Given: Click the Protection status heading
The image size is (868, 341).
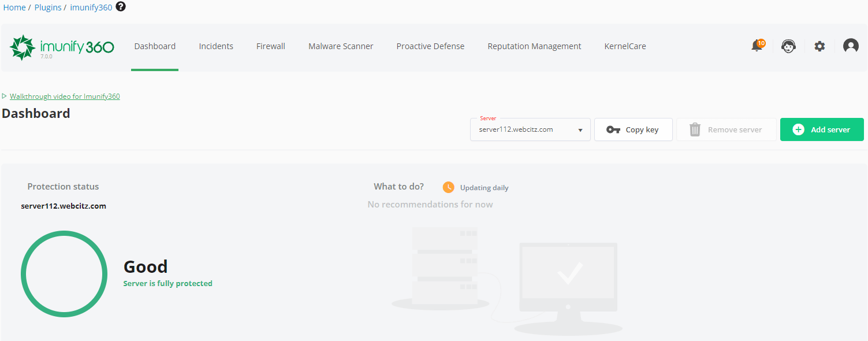Looking at the screenshot, I should (63, 187).
